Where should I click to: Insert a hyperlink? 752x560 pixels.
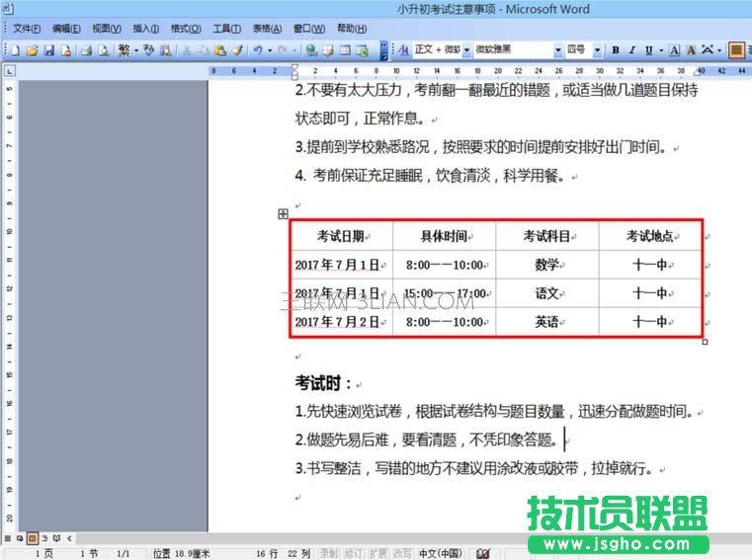click(311, 49)
